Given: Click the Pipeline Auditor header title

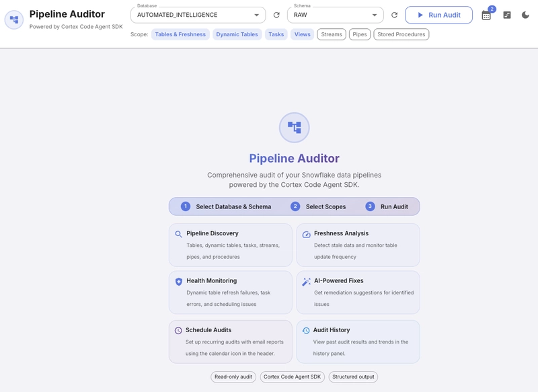Looking at the screenshot, I should pyautogui.click(x=67, y=14).
